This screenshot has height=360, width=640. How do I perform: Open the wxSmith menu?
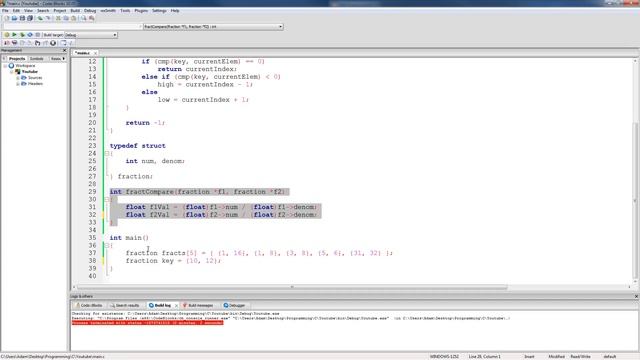(108, 11)
